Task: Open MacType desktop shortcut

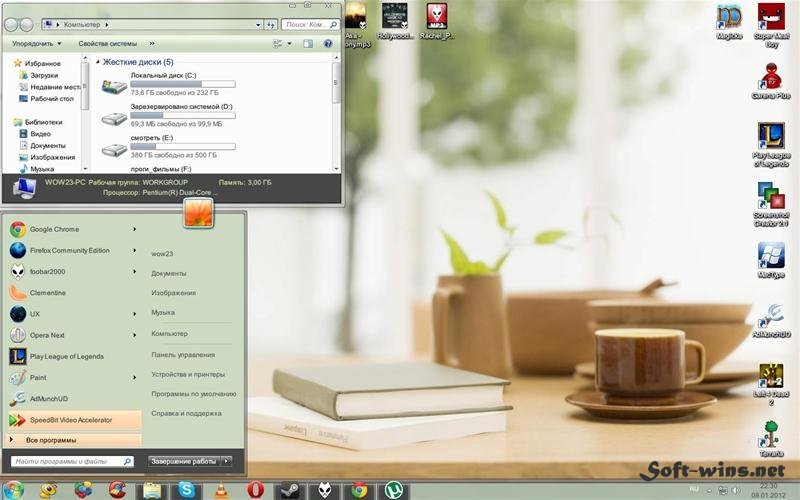Action: (x=771, y=260)
